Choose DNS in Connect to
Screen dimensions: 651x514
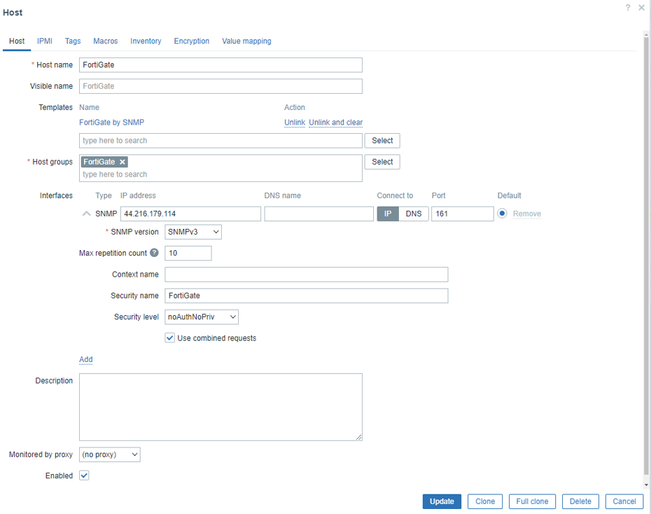[414, 214]
